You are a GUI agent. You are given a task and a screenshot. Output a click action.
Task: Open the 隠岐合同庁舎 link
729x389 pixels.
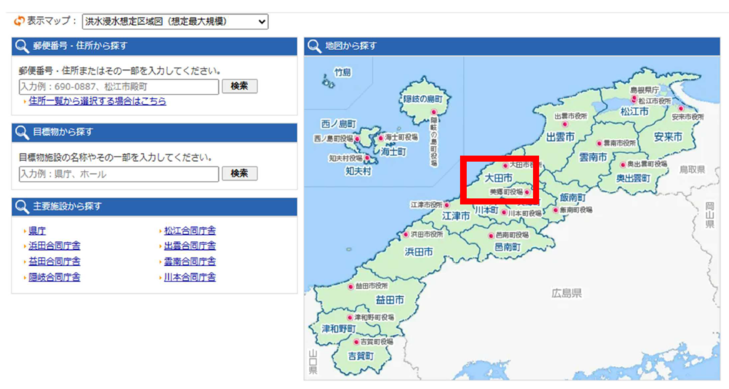54,277
